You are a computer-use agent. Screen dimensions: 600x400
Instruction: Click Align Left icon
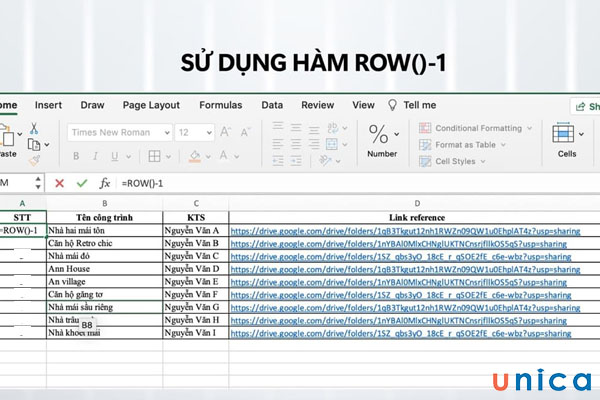tap(278, 144)
